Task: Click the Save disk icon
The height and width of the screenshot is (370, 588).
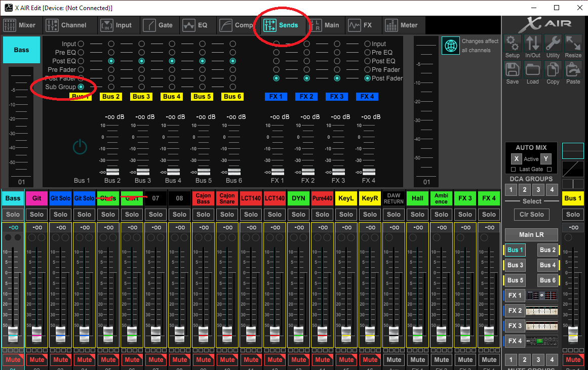Action: pos(512,69)
